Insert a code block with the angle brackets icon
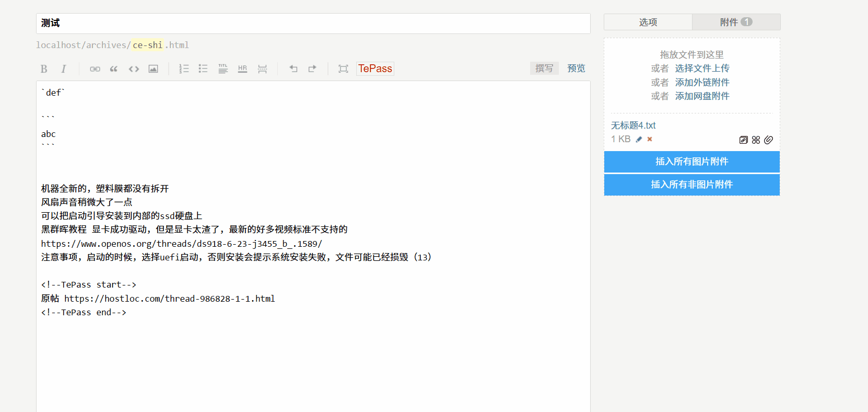 [x=134, y=69]
